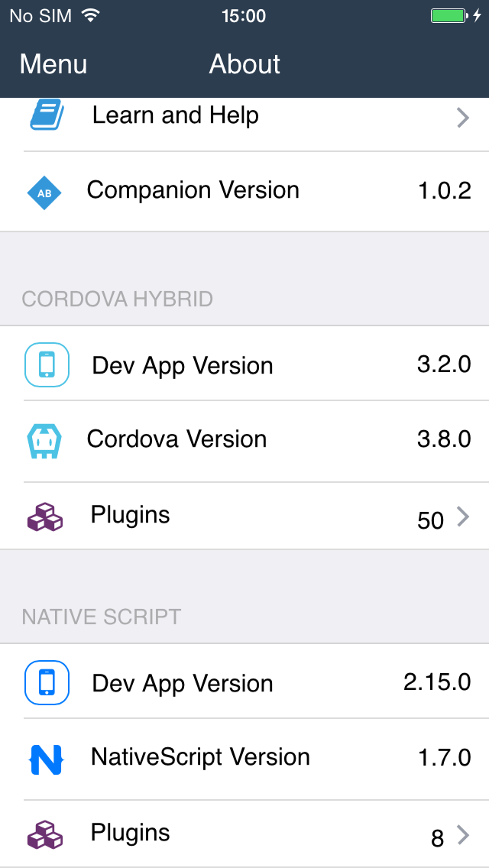
Task: Tap the Native Script Plugins cubes icon
Action: [x=45, y=834]
